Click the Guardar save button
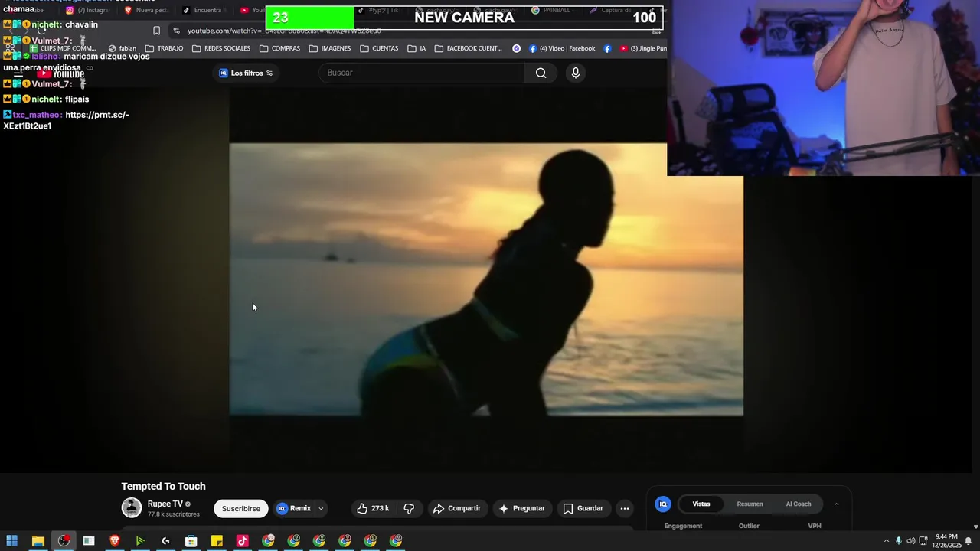Image resolution: width=980 pixels, height=551 pixels. [583, 508]
